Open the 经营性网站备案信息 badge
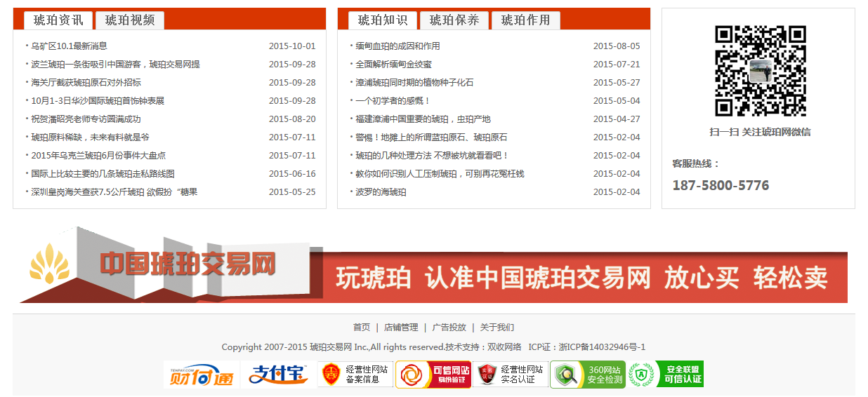 356,375
